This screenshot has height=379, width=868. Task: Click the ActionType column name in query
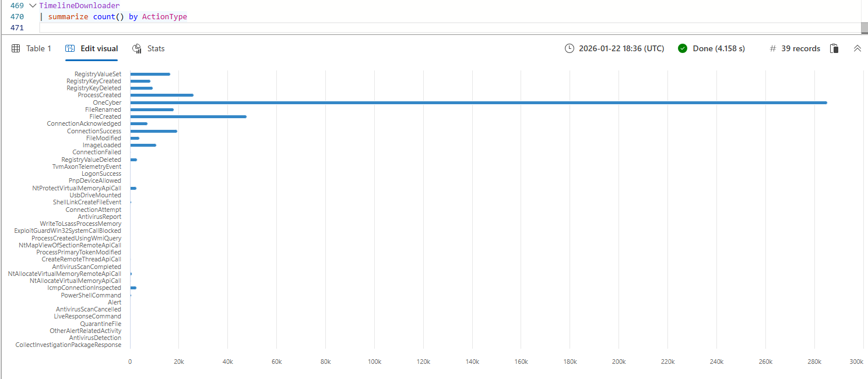point(164,17)
